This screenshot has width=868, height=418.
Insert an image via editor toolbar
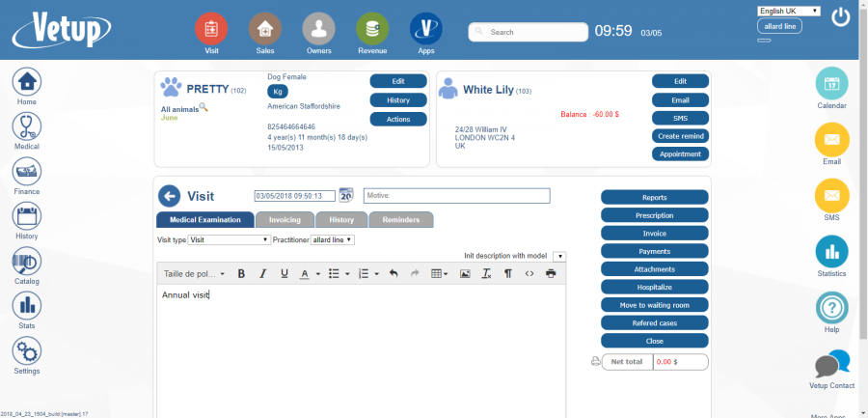point(465,273)
